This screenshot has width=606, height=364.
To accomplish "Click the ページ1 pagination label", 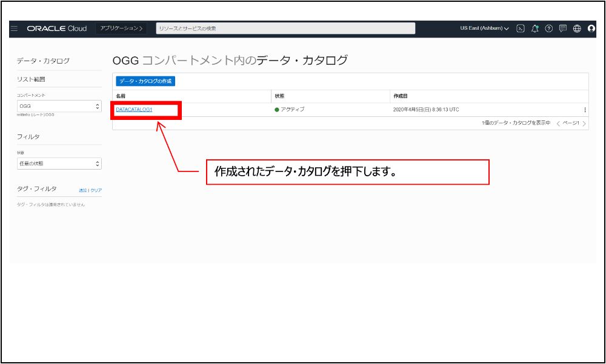I will click(x=571, y=124).
